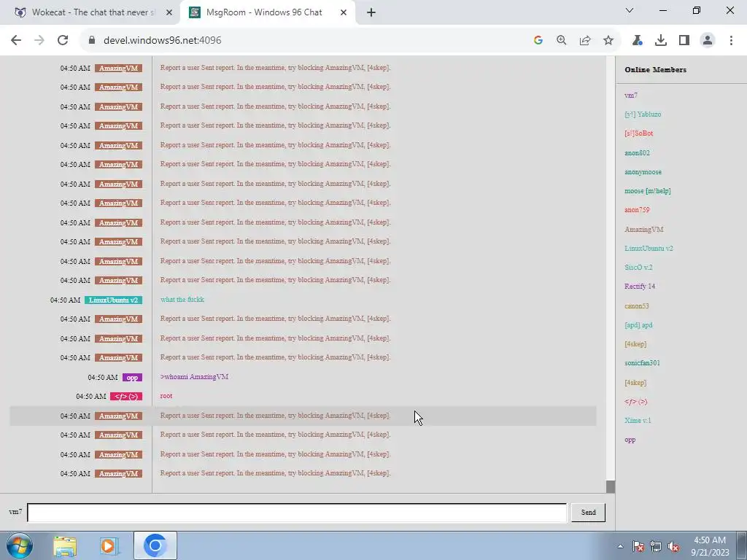
Task: Share this page via the share icon
Action: (585, 41)
